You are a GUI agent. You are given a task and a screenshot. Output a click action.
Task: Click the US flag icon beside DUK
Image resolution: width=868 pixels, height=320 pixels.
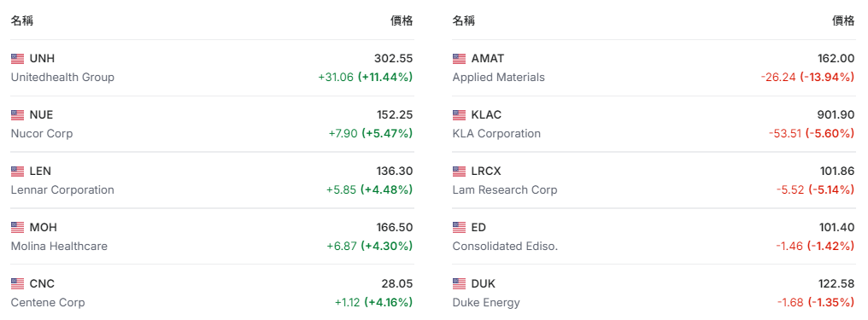point(459,283)
